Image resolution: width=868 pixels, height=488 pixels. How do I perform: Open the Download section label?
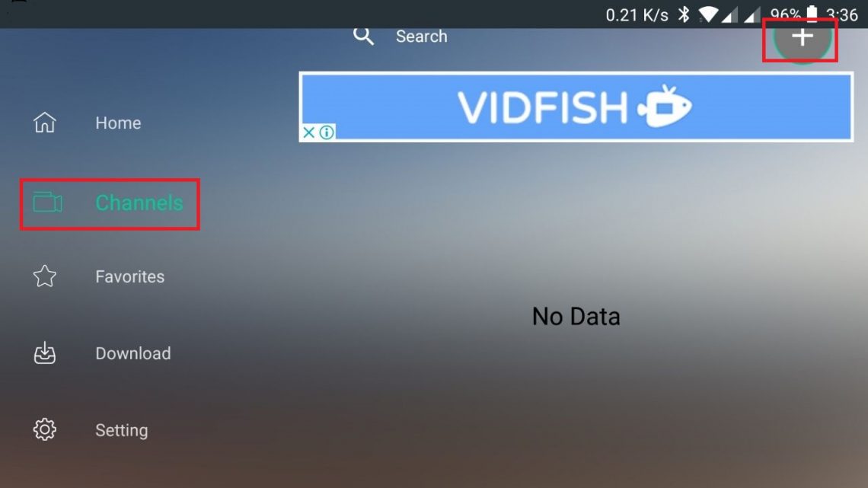point(132,353)
